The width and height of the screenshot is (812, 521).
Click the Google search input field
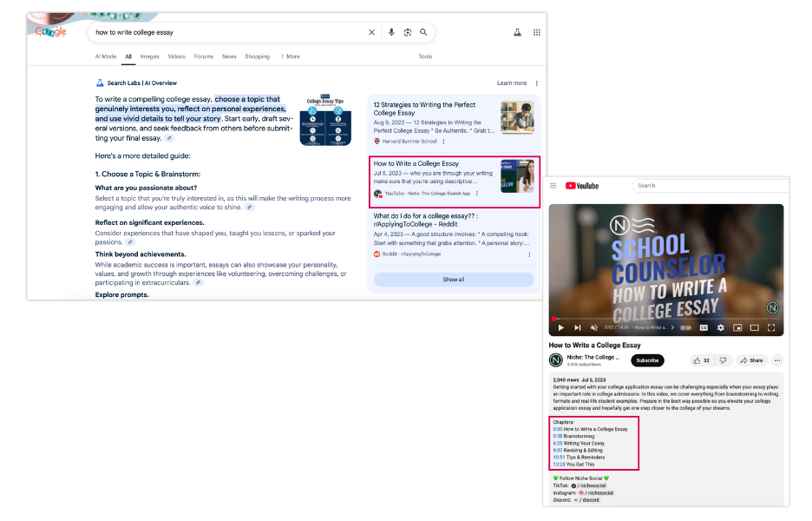[x=228, y=32]
